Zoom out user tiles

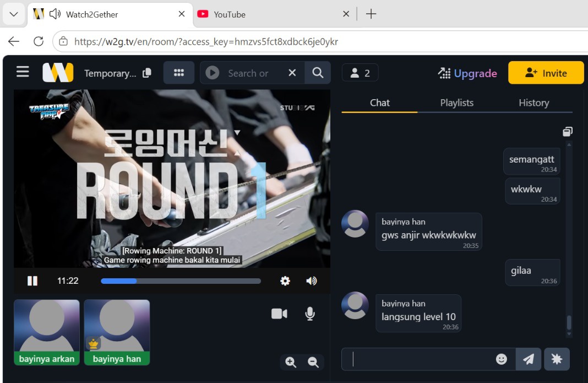click(313, 362)
